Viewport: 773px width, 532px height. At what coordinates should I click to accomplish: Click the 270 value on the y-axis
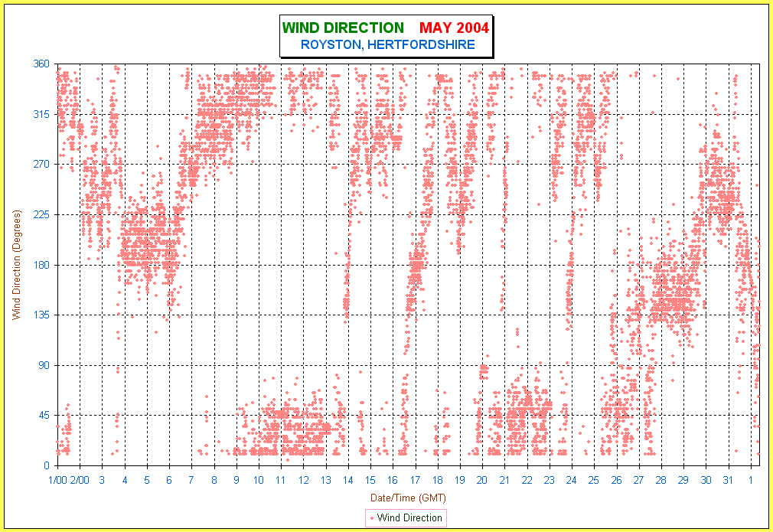pyautogui.click(x=41, y=165)
